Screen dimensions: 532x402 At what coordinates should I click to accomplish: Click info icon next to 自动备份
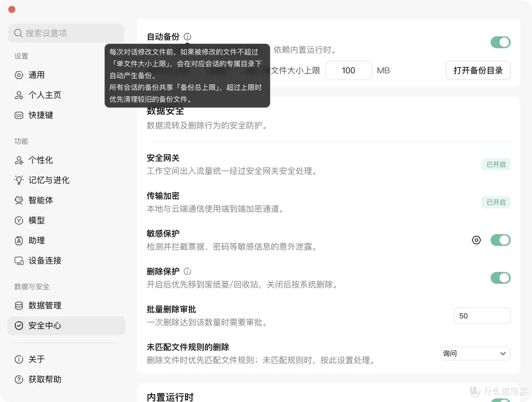click(x=187, y=36)
